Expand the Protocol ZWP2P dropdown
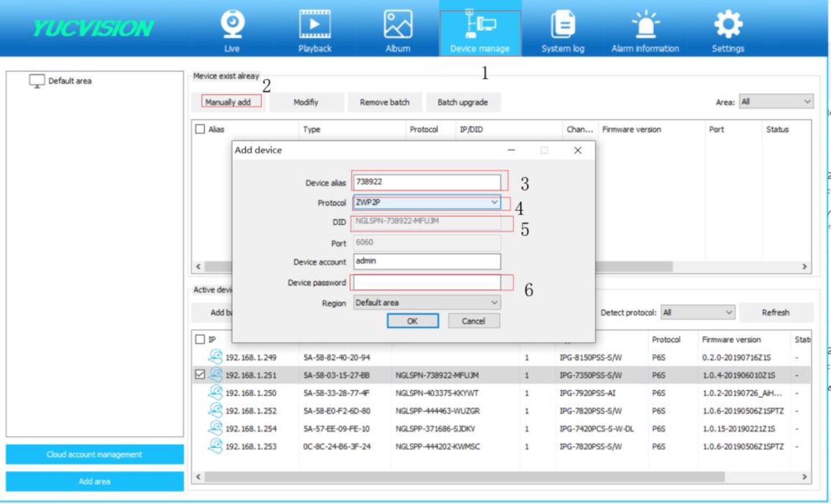This screenshot has height=504, width=831. tap(494, 202)
